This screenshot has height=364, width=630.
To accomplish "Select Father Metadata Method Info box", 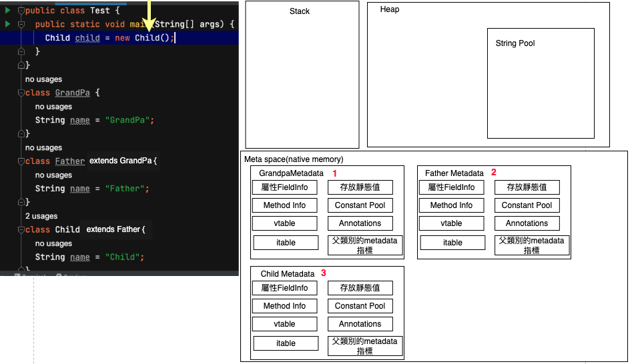I will tap(451, 205).
